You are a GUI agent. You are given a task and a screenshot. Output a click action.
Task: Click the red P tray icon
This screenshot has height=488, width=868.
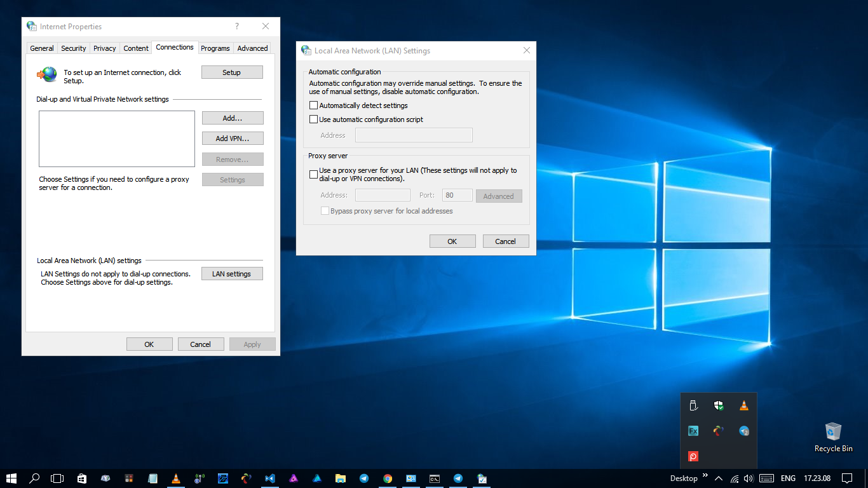point(693,456)
